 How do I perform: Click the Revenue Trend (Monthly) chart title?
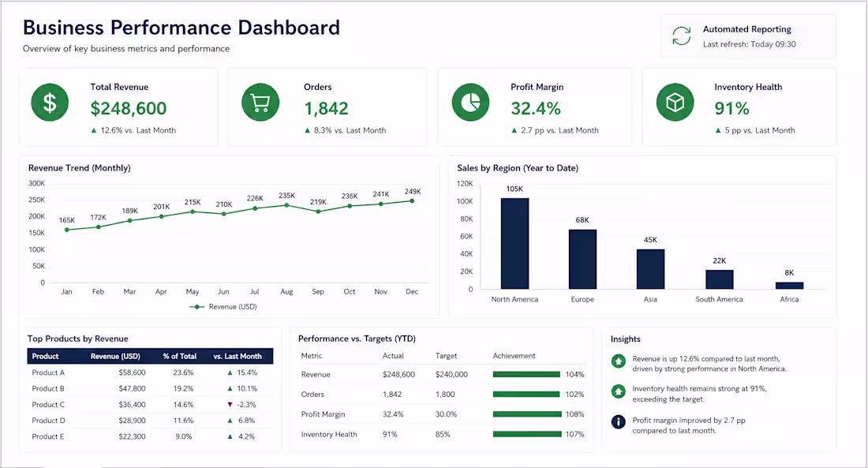coord(80,168)
